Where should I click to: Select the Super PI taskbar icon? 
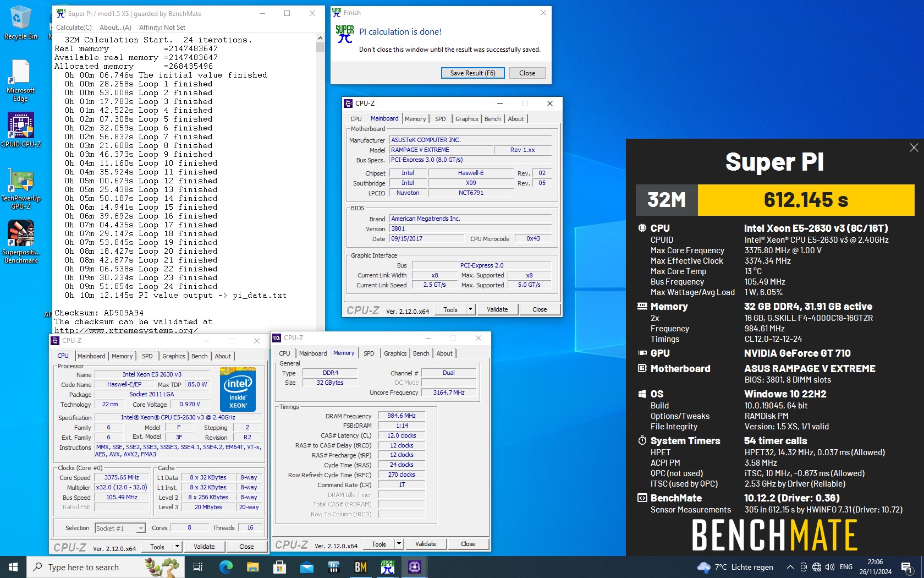pos(387,567)
